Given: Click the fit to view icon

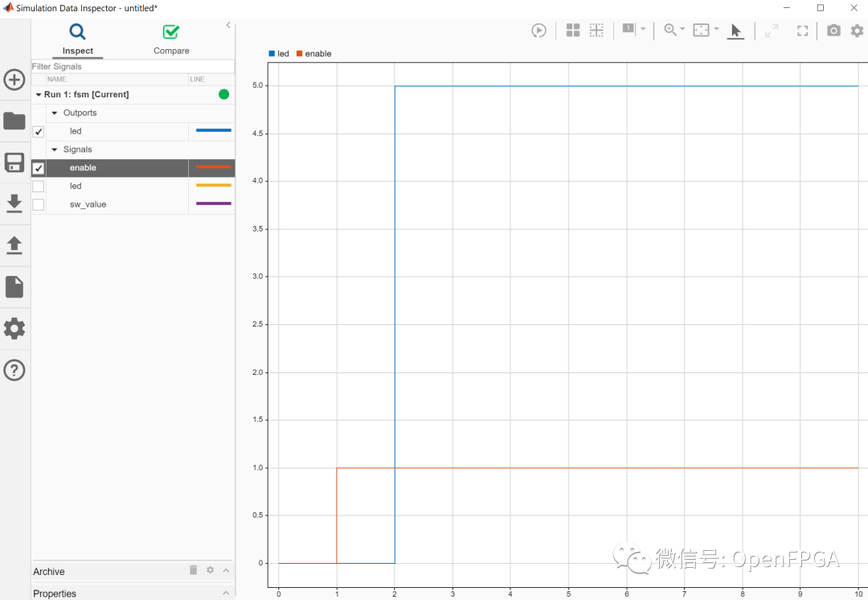Looking at the screenshot, I should (701, 30).
